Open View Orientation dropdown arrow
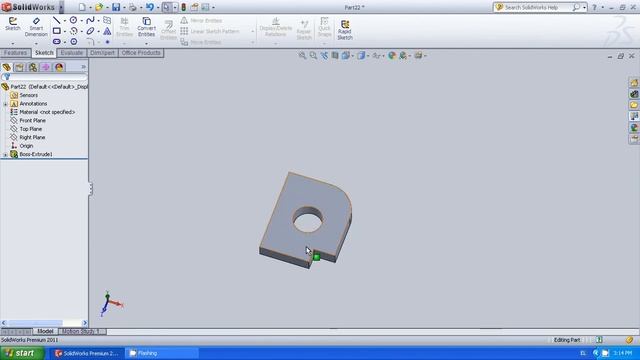640x360 pixels. [x=352, y=56]
